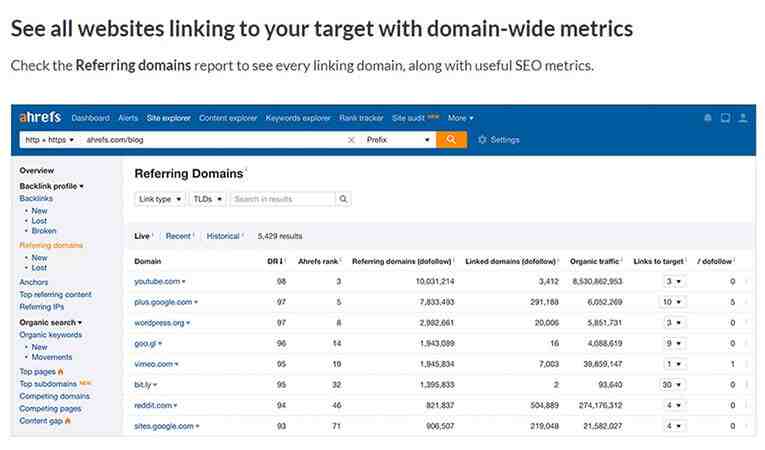The width and height of the screenshot is (765, 450).
Task: Sort by Referring domains (dofollow) column
Action: [403, 261]
